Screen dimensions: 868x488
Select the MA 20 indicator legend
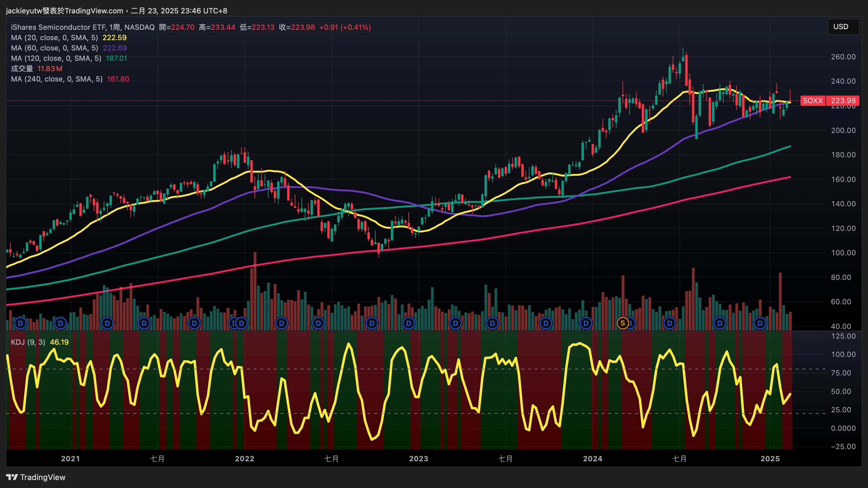54,37
